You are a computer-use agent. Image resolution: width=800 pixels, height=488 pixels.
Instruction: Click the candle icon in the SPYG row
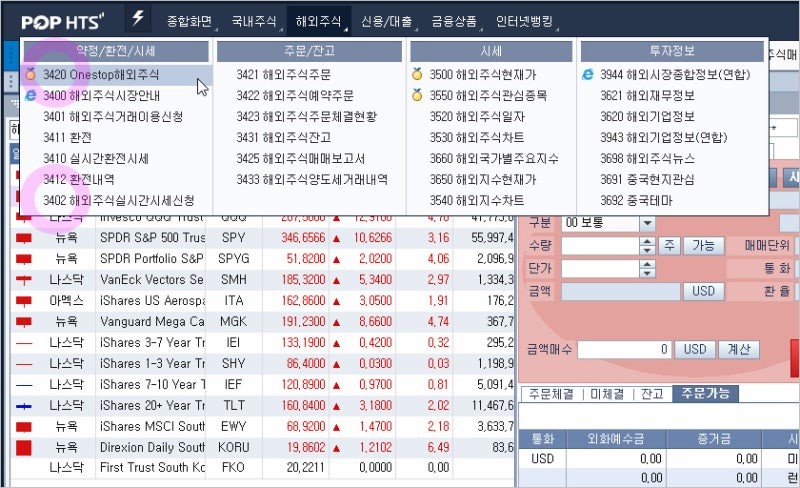click(x=24, y=259)
